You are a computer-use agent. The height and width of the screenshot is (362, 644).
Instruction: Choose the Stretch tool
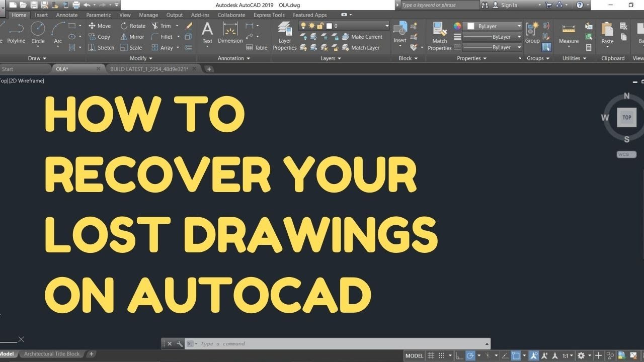point(101,48)
